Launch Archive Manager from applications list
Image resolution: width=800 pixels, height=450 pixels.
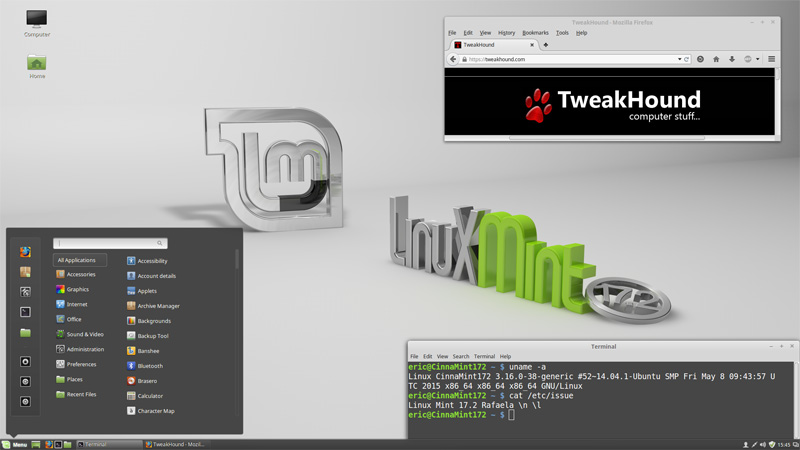pos(153,306)
